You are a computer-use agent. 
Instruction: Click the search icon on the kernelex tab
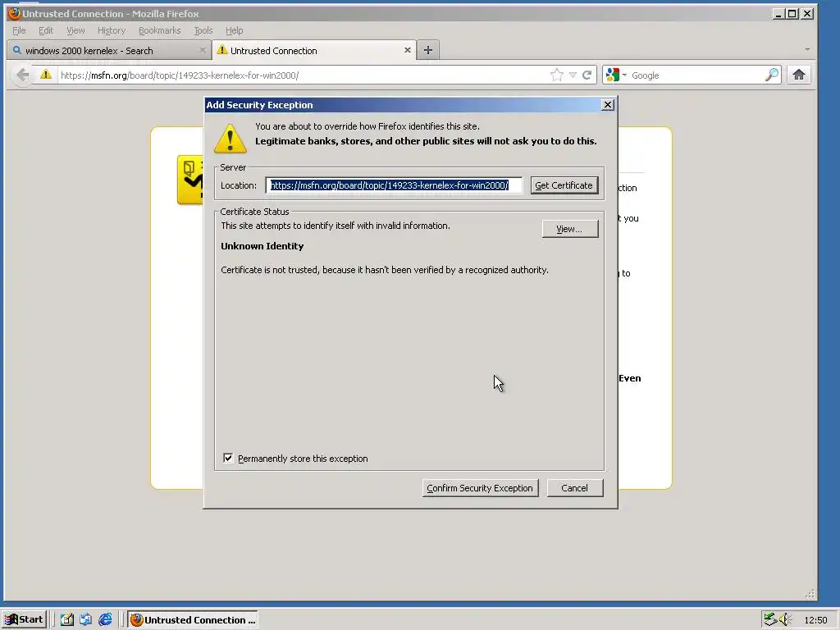(17, 50)
